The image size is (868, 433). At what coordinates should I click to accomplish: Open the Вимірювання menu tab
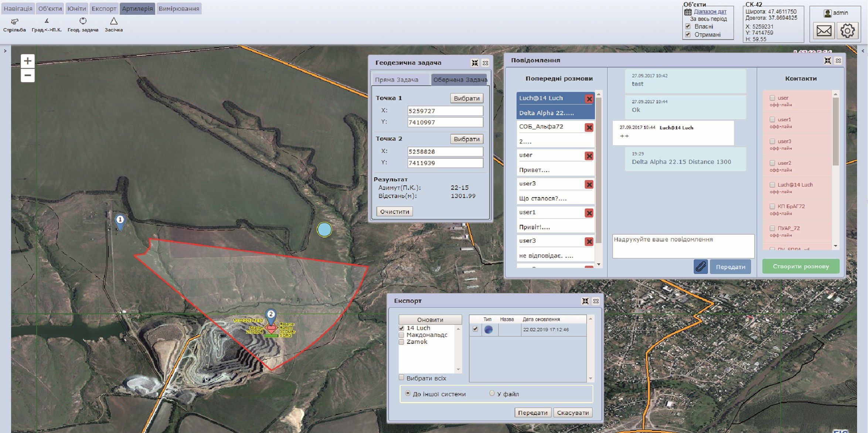point(179,8)
